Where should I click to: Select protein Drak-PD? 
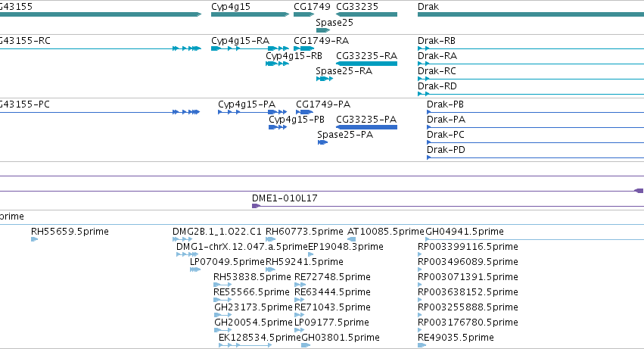click(x=535, y=158)
